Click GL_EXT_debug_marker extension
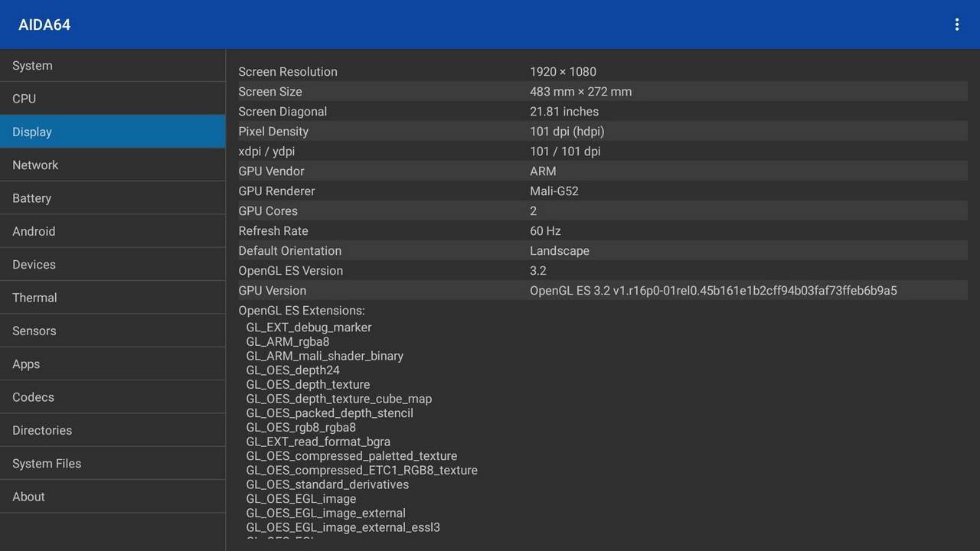 point(309,328)
